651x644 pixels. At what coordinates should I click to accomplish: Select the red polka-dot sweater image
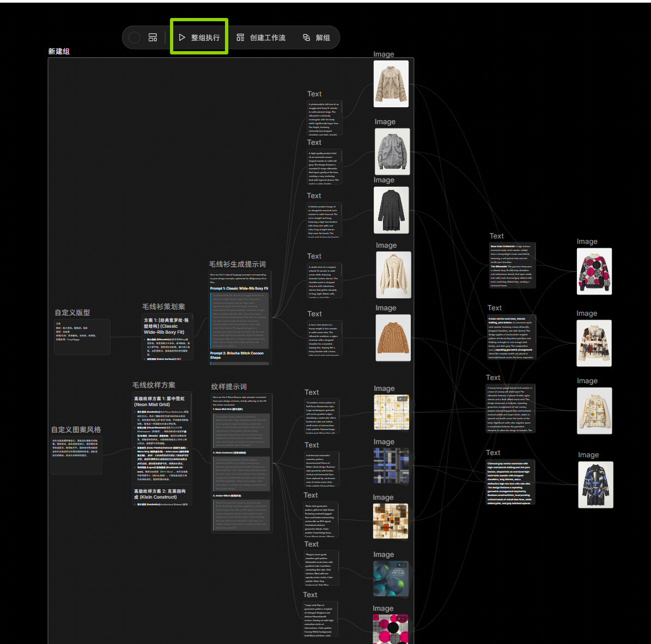tap(594, 271)
